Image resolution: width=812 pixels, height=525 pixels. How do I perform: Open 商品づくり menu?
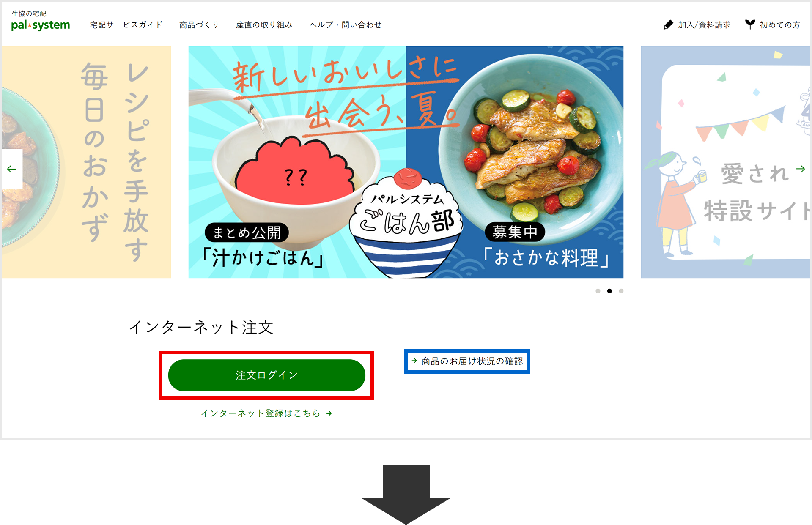coord(199,25)
